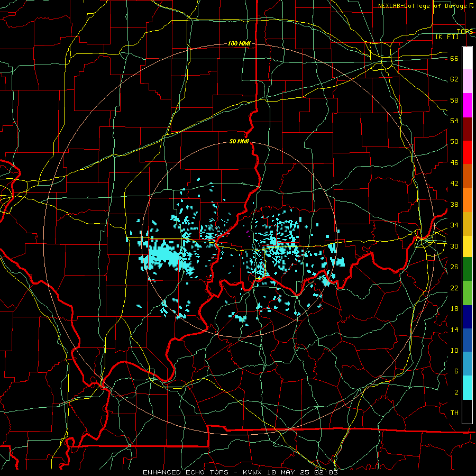Click the legend value "26"
Screen dimensions: 476x476
pyautogui.click(x=454, y=267)
